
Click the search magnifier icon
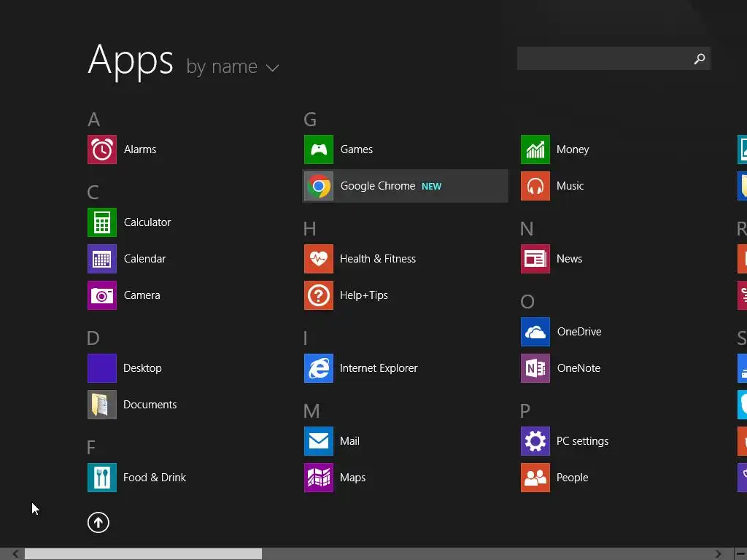pyautogui.click(x=700, y=58)
